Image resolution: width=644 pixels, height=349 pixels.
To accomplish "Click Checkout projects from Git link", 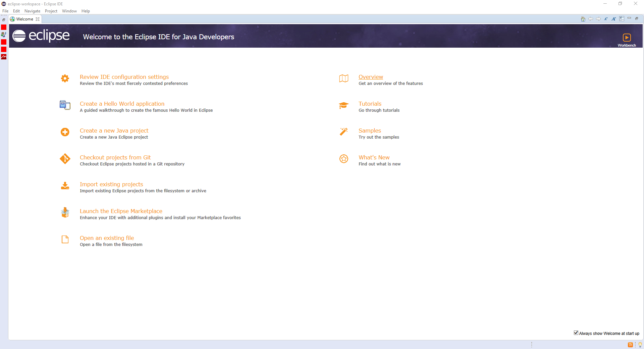I will (115, 157).
